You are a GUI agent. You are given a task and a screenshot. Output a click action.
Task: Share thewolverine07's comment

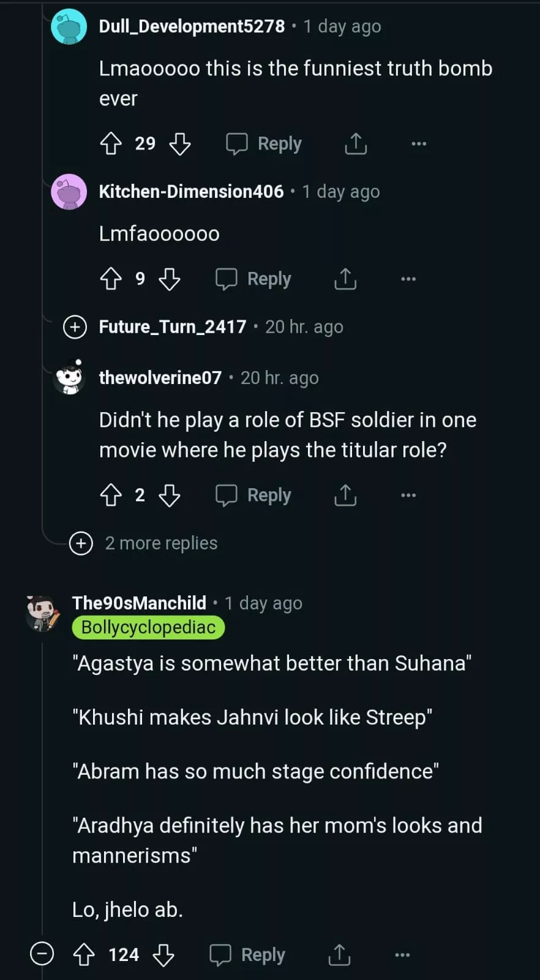(345, 496)
